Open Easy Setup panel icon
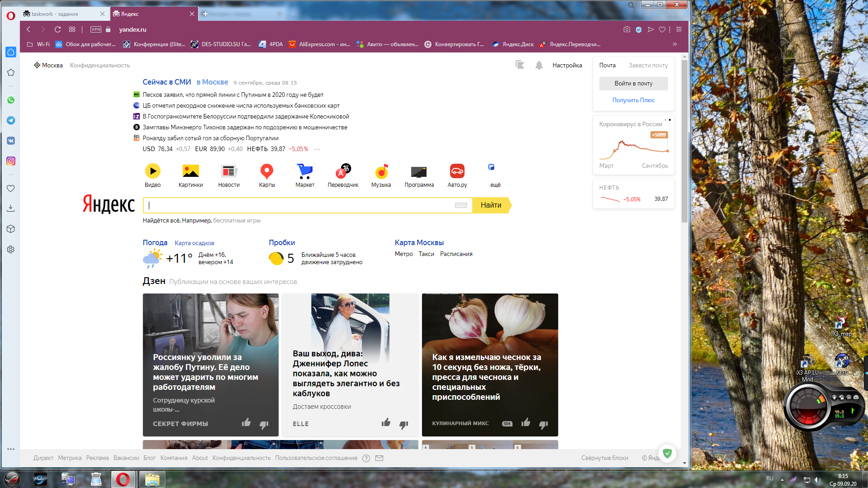This screenshot has width=868, height=488. tap(679, 29)
